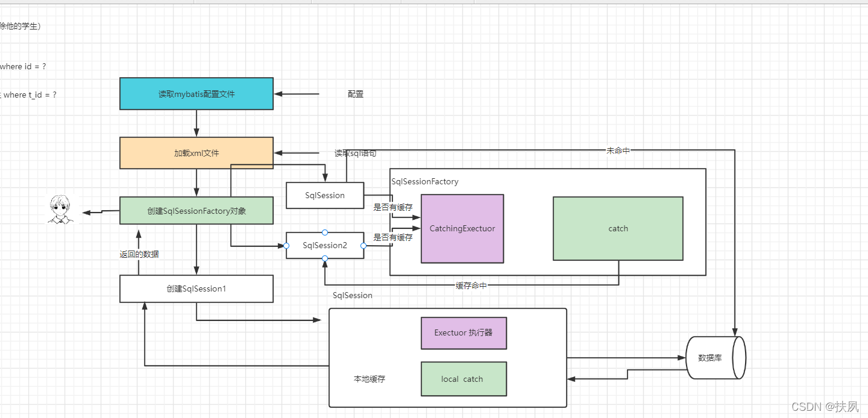Select the '创建SqlSessionFactory对象' green box
This screenshot has width=868, height=418.
197,211
